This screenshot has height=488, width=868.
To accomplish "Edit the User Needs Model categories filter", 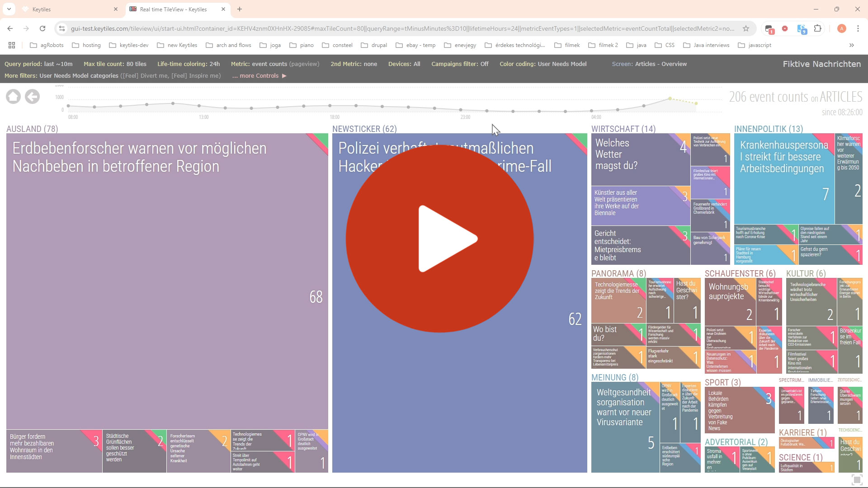I will (113, 75).
